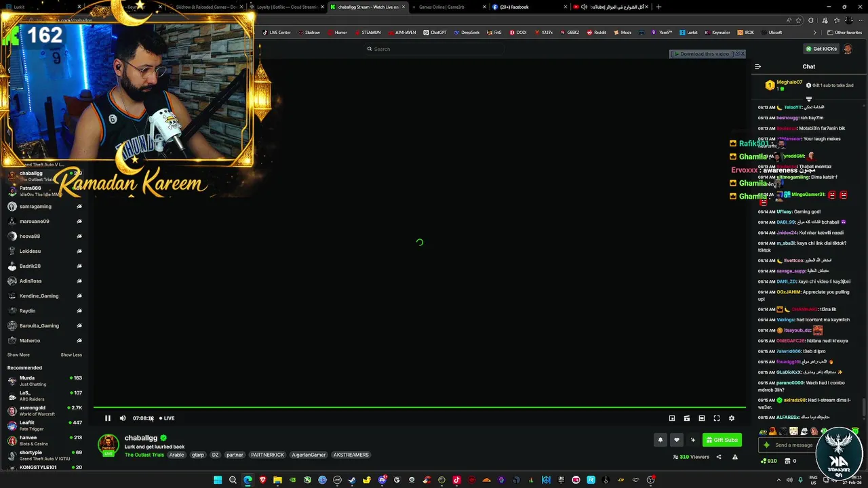868x488 pixels.
Task: Report stream warning triangle icon
Action: (735, 457)
